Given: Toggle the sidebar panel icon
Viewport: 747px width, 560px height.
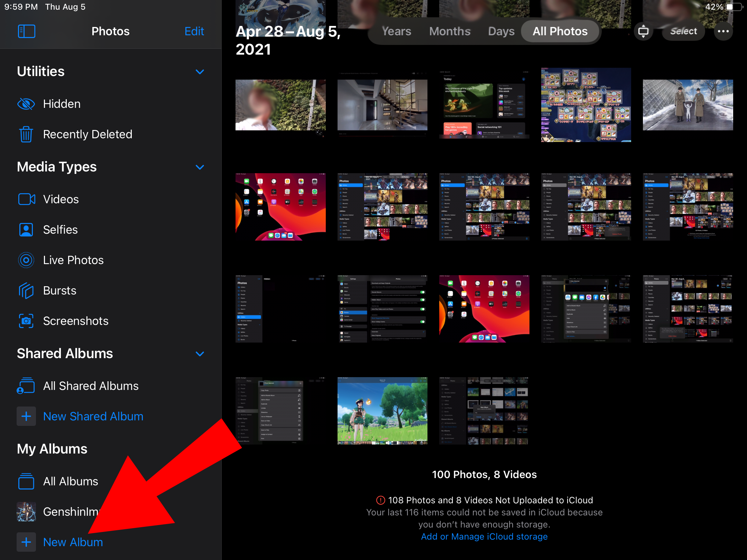Looking at the screenshot, I should [26, 31].
